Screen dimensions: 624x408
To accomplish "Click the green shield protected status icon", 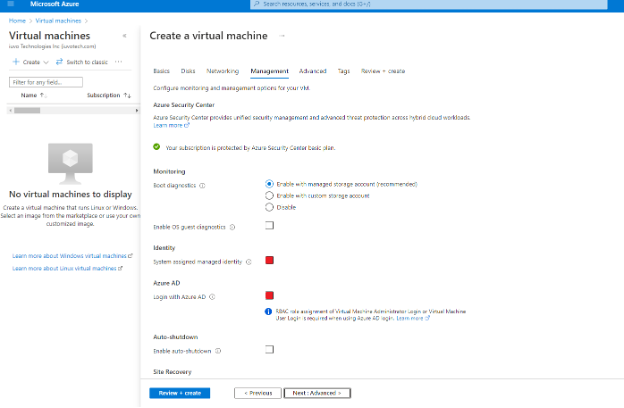I will point(157,147).
